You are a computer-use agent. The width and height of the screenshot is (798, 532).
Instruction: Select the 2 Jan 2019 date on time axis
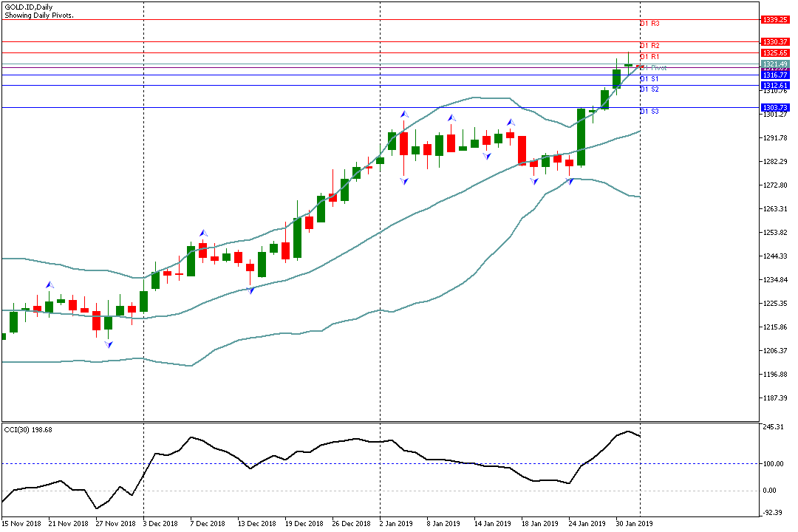coord(395,524)
